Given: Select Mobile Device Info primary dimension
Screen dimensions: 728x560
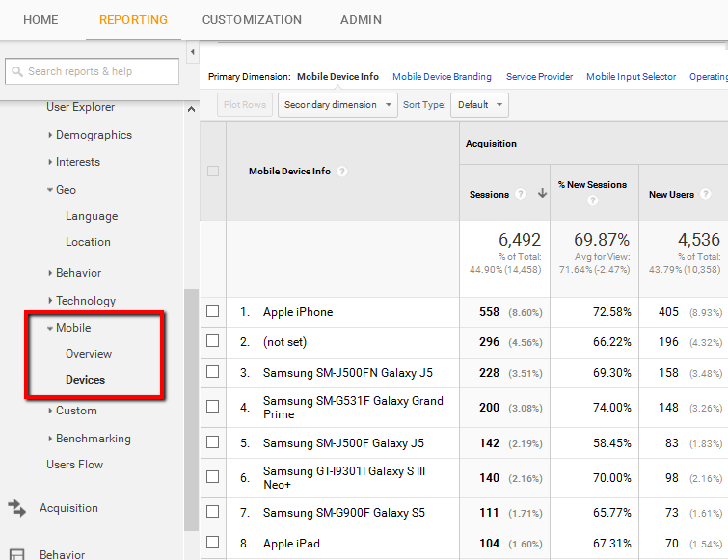Looking at the screenshot, I should point(337,76).
